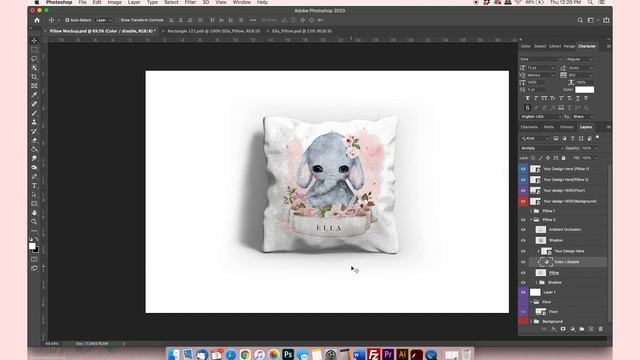Select the Brush tool
The height and width of the screenshot is (360, 640).
[x=34, y=113]
